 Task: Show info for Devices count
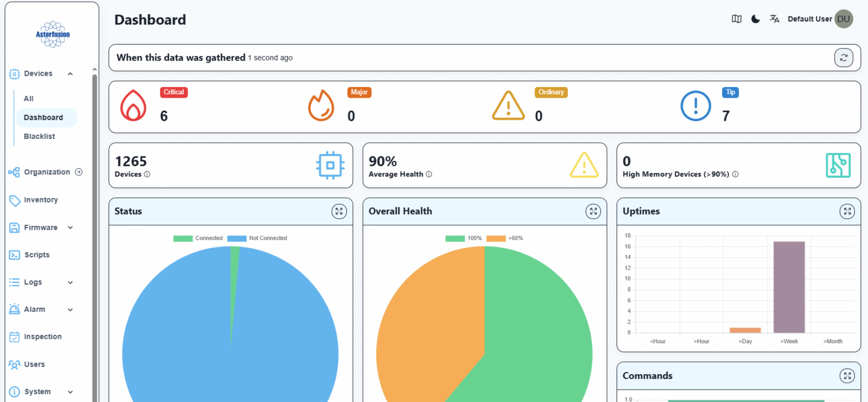(x=147, y=174)
